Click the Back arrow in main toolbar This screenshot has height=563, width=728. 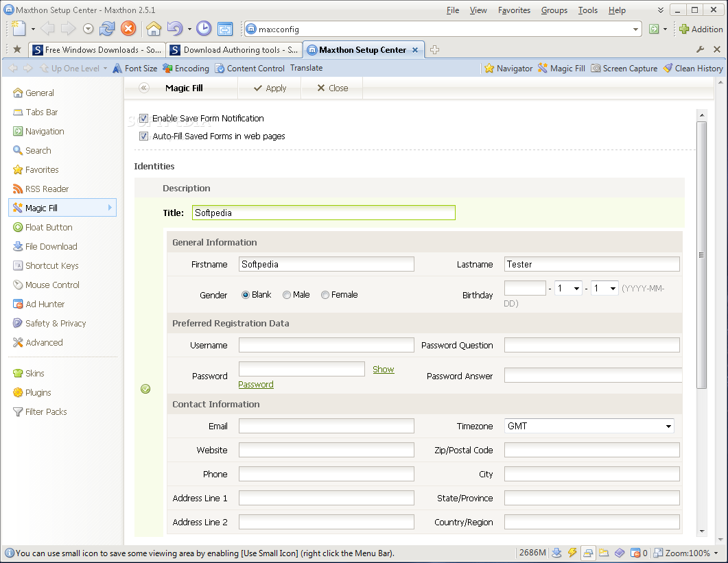click(x=47, y=29)
